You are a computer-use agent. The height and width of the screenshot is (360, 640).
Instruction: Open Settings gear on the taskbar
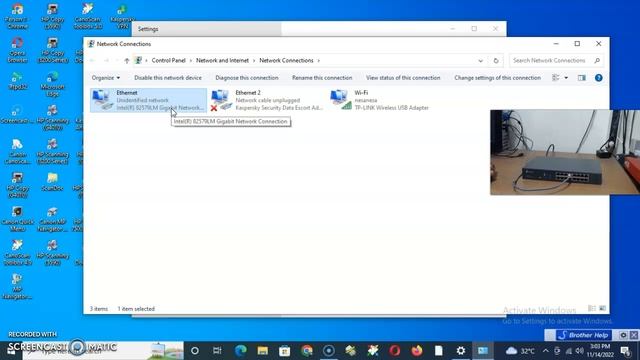(x=461, y=351)
